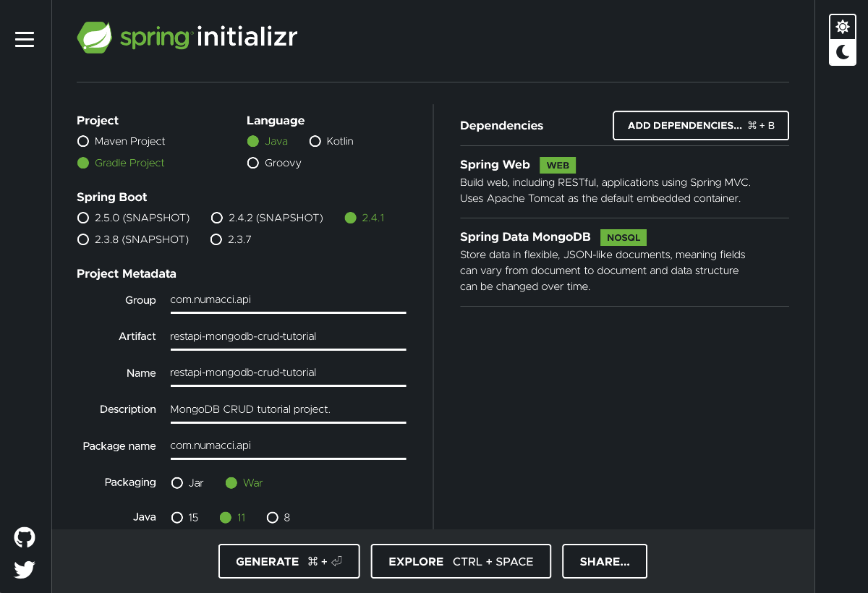
Task: Edit the Description field
Action: tap(288, 410)
